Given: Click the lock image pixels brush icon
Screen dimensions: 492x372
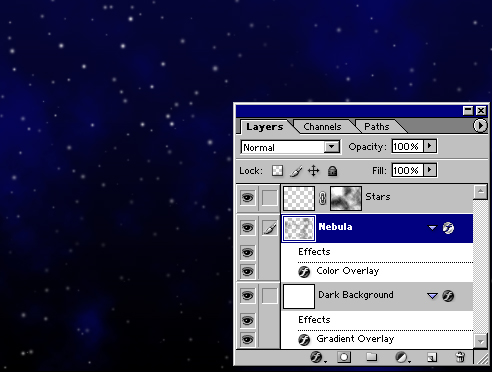Looking at the screenshot, I should coord(296,171).
